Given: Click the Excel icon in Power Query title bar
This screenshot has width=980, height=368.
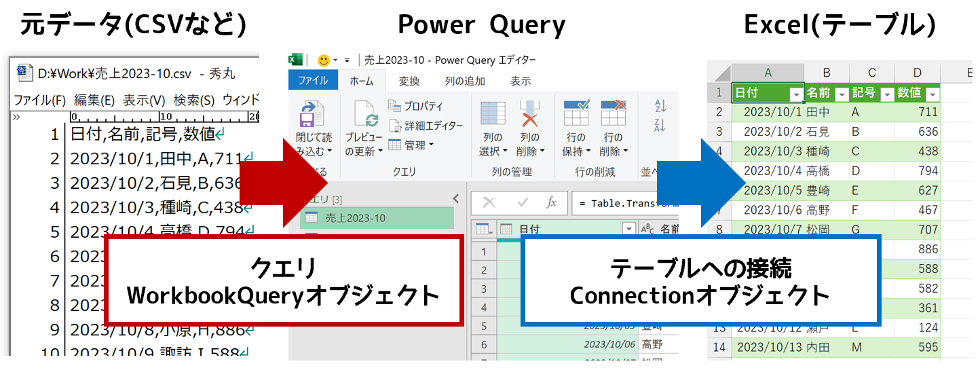Looking at the screenshot, I should pos(295,60).
